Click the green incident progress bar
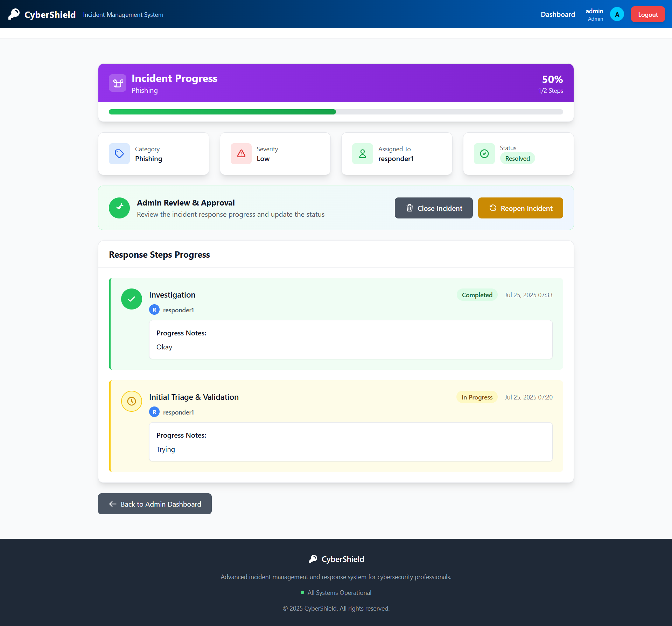 click(222, 112)
